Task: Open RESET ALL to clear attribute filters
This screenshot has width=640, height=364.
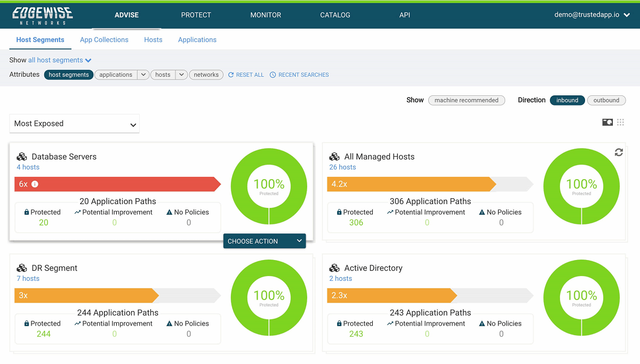Action: [245, 75]
